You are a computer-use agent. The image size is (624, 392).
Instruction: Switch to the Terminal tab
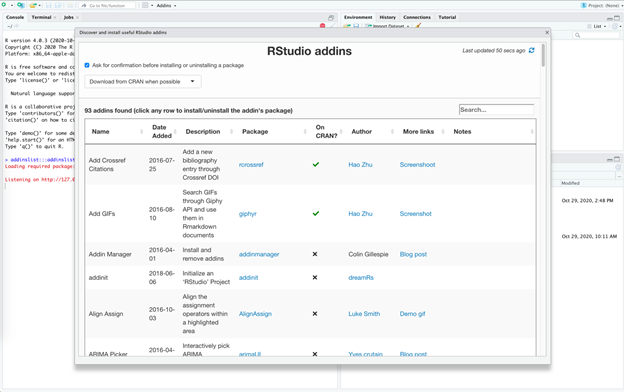coord(41,18)
